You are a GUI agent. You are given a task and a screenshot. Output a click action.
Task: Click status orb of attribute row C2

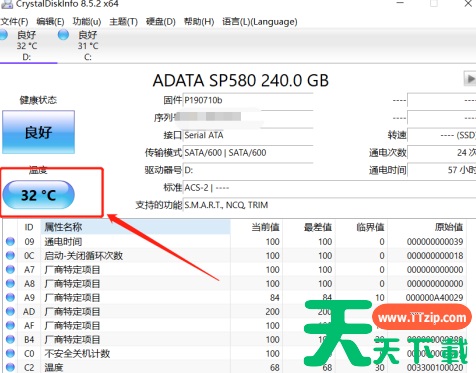[x=10, y=367]
